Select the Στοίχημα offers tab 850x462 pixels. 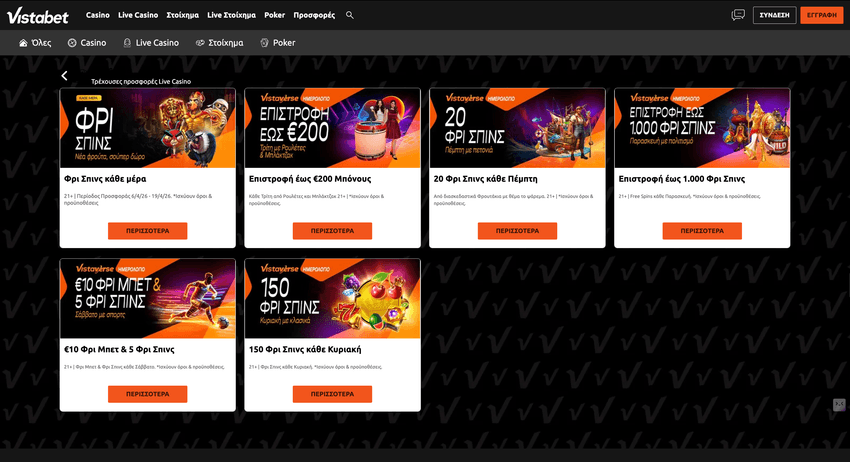pyautogui.click(x=220, y=43)
